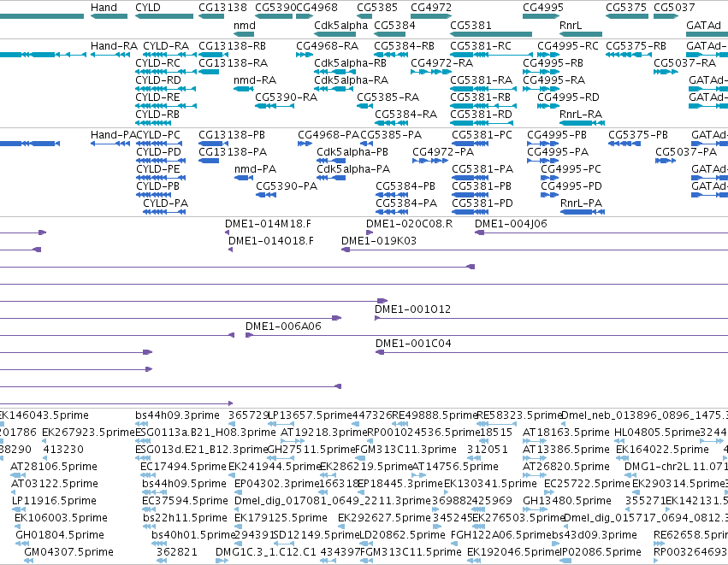
Task: Click the CG5037 gene label
Action: click(674, 8)
